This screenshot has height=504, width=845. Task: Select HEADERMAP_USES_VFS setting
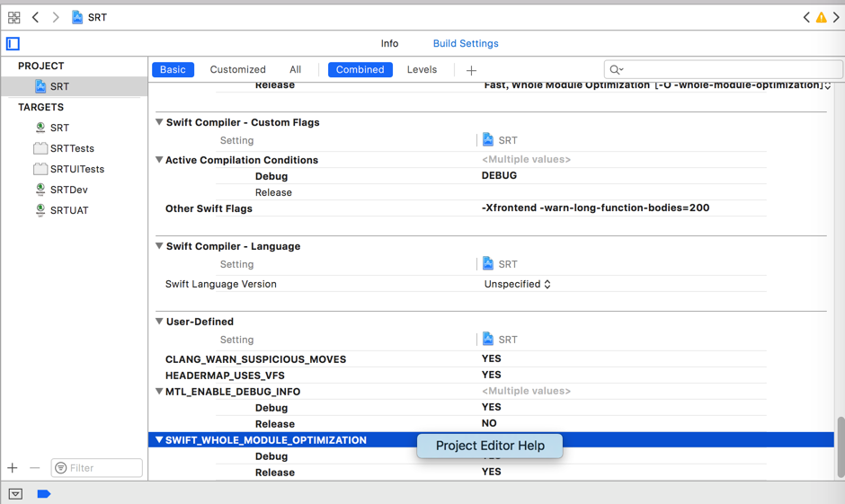(225, 376)
